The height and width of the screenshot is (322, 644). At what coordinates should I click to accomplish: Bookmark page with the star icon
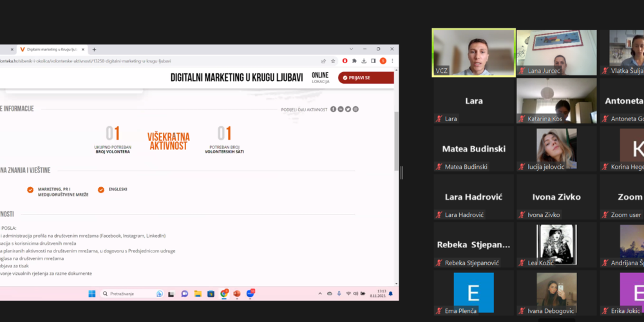[333, 61]
